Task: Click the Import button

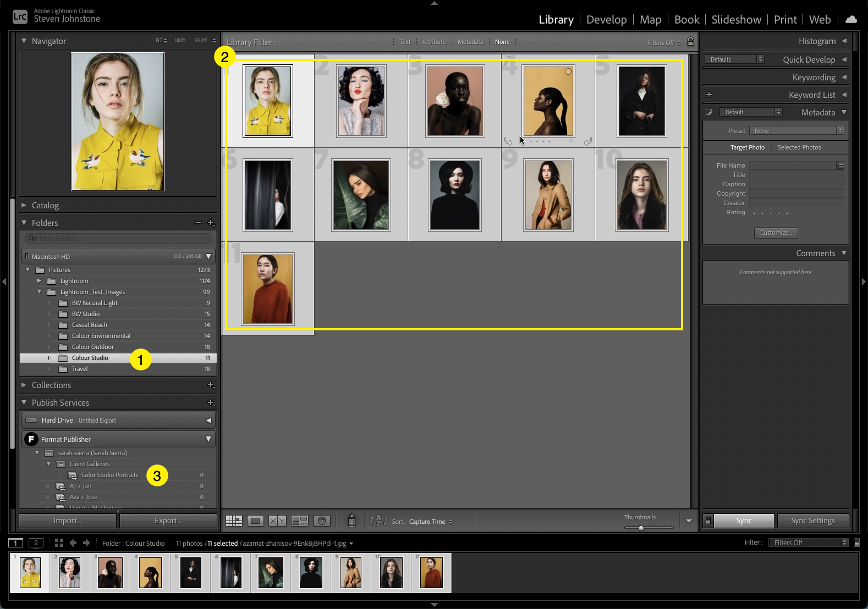Action: point(68,521)
